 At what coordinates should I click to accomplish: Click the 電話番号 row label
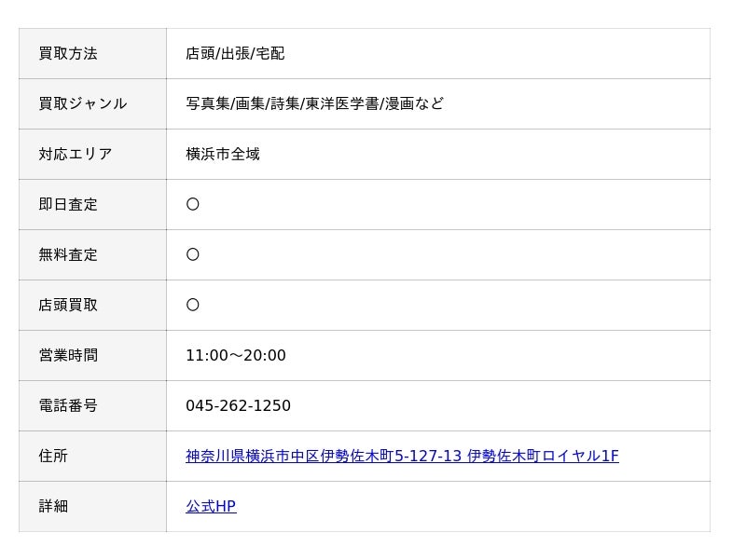68,405
